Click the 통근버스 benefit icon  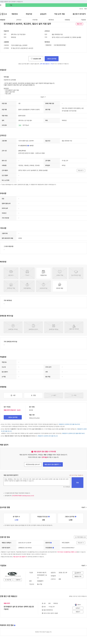11,273
